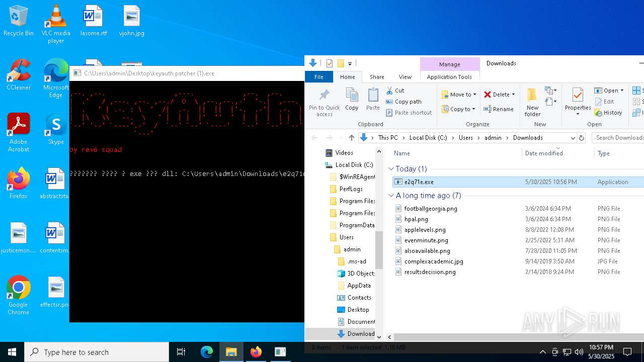Create a New folder from ribbon
This screenshot has width=644, height=362.
tap(532, 103)
